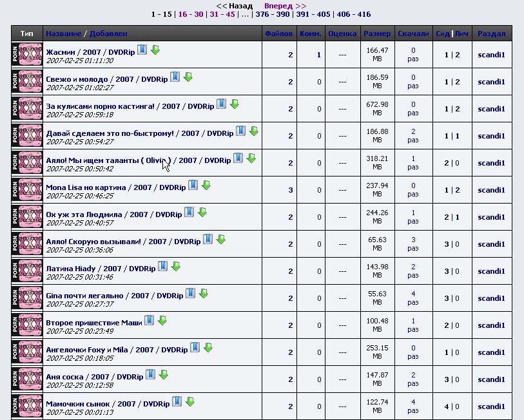The width and height of the screenshot is (524, 420).
Task: Sort by the Скачали column header
Action: (413, 33)
